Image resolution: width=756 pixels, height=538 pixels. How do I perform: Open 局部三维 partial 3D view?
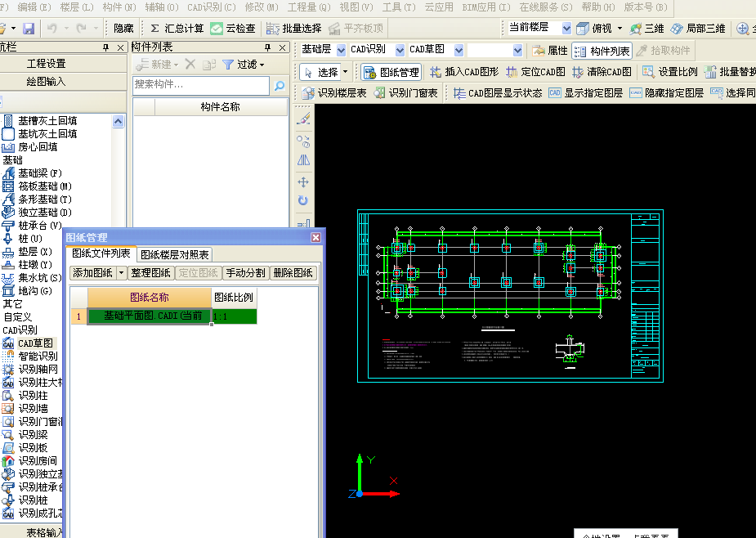tap(698, 29)
